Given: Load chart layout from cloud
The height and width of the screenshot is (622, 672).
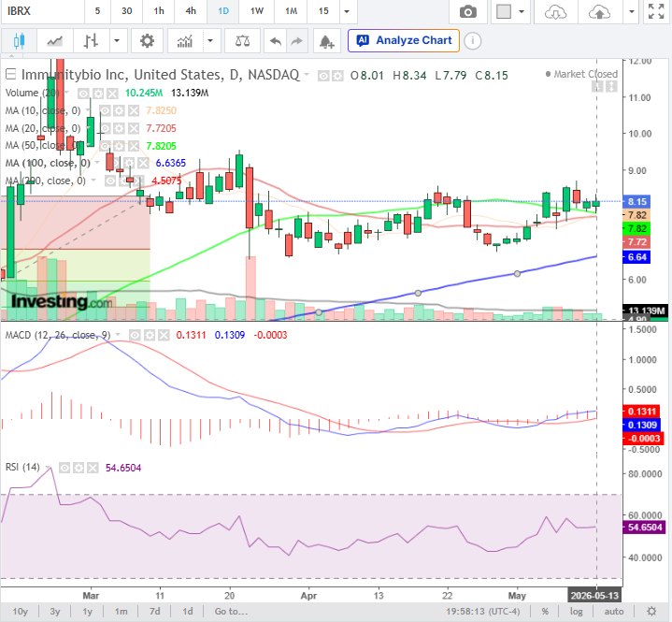Looking at the screenshot, I should (x=555, y=11).
